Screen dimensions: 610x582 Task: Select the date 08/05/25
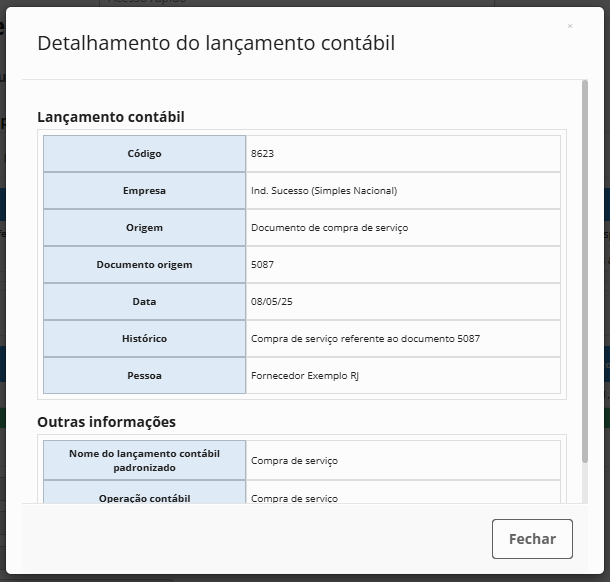click(x=272, y=302)
